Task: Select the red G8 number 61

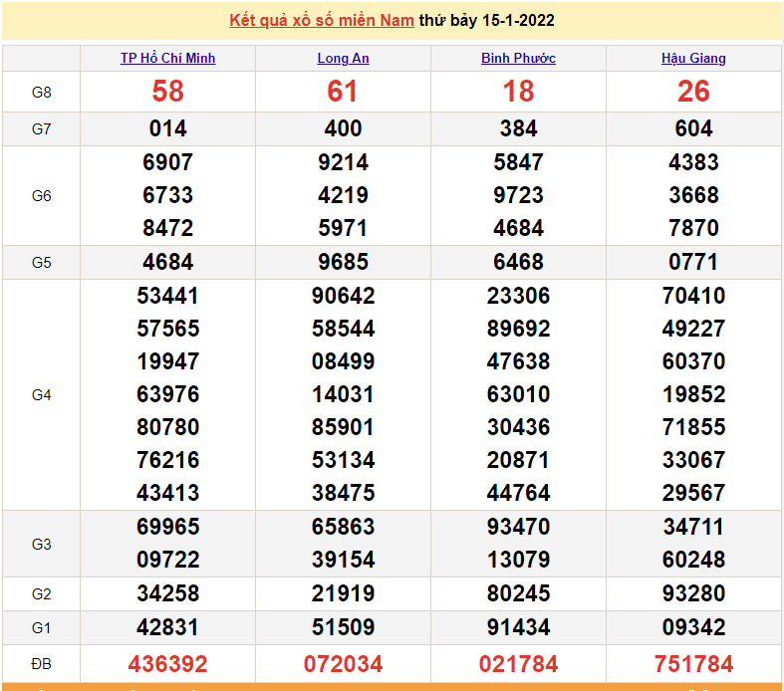Action: (x=343, y=92)
